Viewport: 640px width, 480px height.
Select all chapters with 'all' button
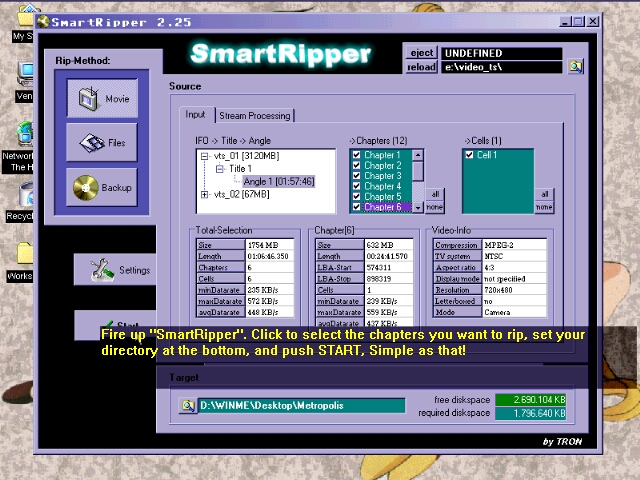point(435,194)
